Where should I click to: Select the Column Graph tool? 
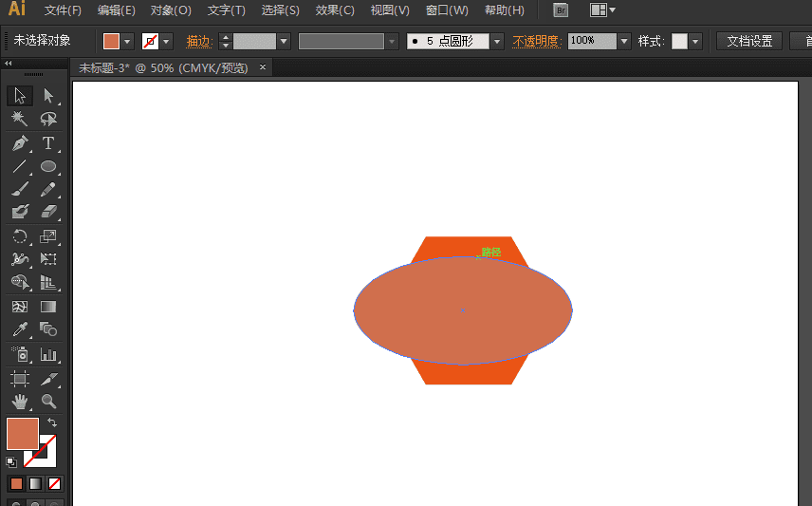48,354
